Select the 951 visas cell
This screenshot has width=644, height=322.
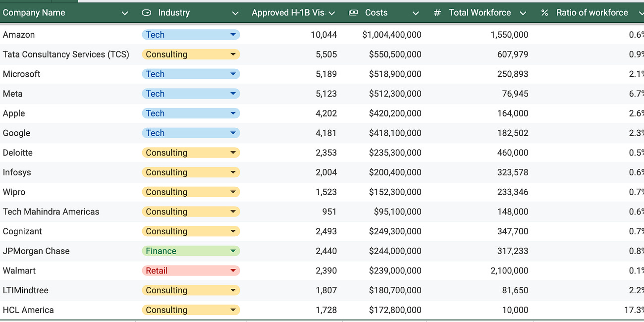click(x=294, y=212)
